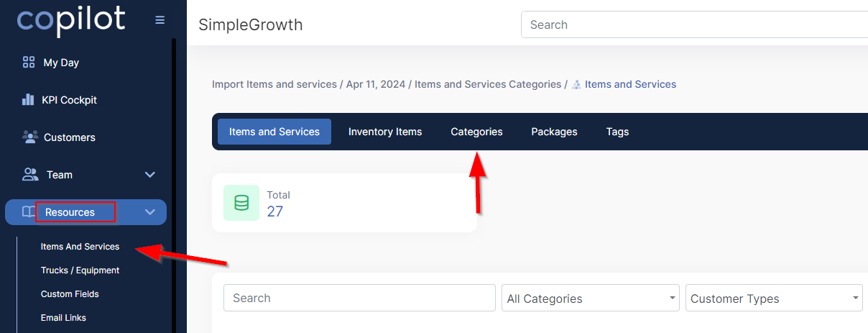Image resolution: width=868 pixels, height=333 pixels.
Task: Toggle the hamburger sidebar menu icon
Action: coord(160,20)
